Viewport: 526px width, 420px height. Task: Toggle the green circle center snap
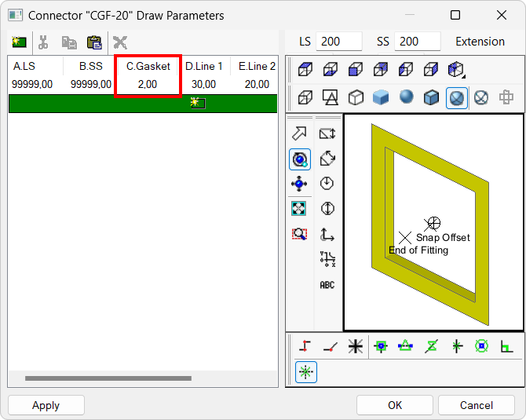[x=482, y=346]
